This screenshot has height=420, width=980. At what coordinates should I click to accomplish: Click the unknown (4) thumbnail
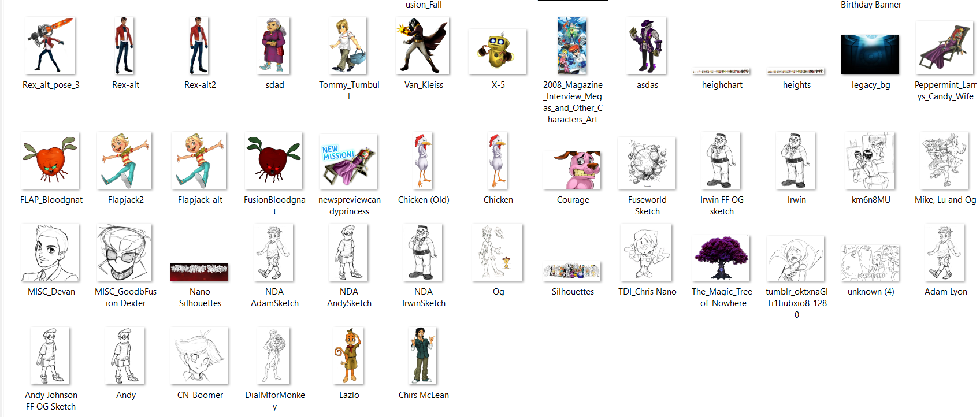(x=870, y=263)
